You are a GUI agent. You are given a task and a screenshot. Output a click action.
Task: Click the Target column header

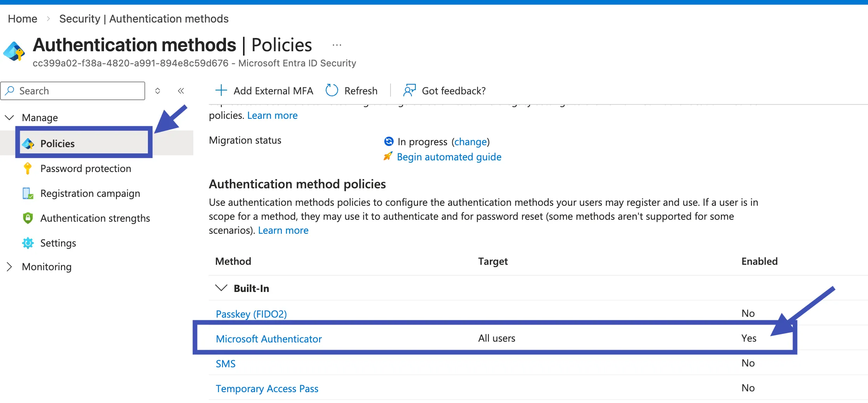click(493, 261)
